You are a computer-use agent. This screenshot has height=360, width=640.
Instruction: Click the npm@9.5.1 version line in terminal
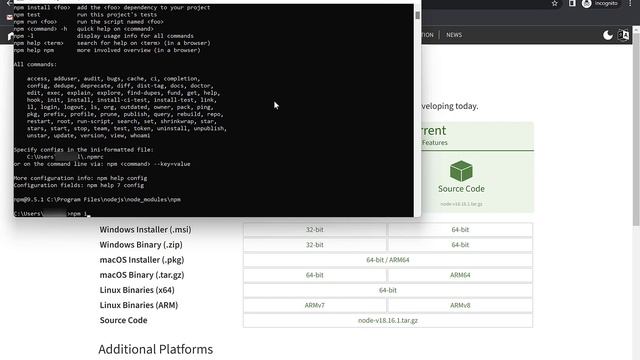[97, 200]
